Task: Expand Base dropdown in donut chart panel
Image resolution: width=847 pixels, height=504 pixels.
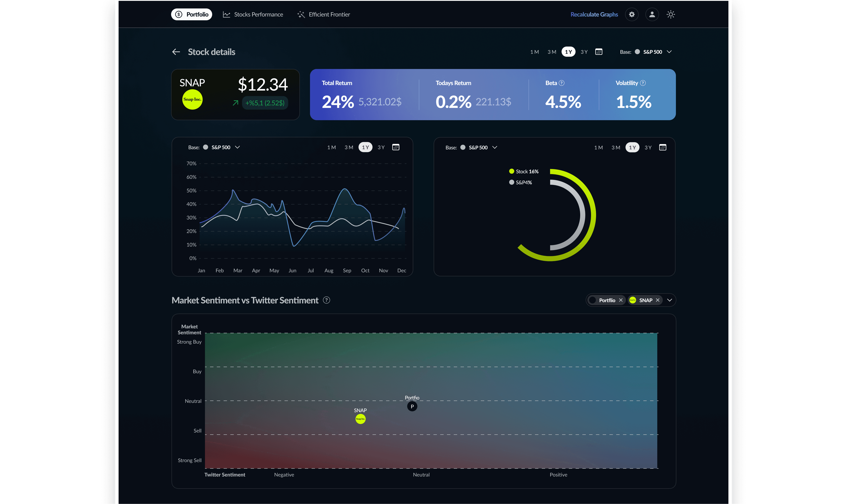Action: pyautogui.click(x=495, y=148)
